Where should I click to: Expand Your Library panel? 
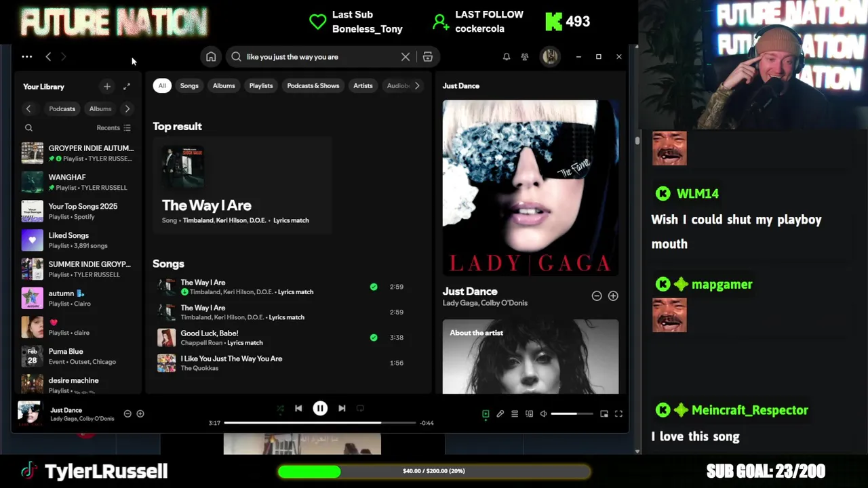(127, 87)
